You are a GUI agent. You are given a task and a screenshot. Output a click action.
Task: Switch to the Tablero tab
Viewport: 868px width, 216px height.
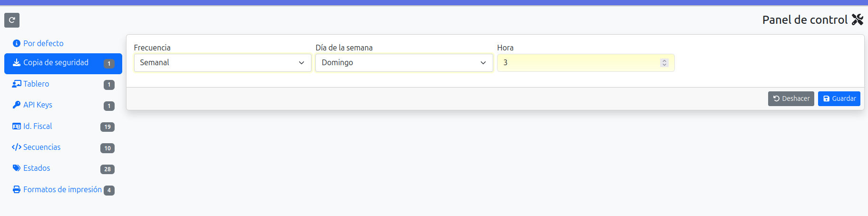pyautogui.click(x=36, y=84)
